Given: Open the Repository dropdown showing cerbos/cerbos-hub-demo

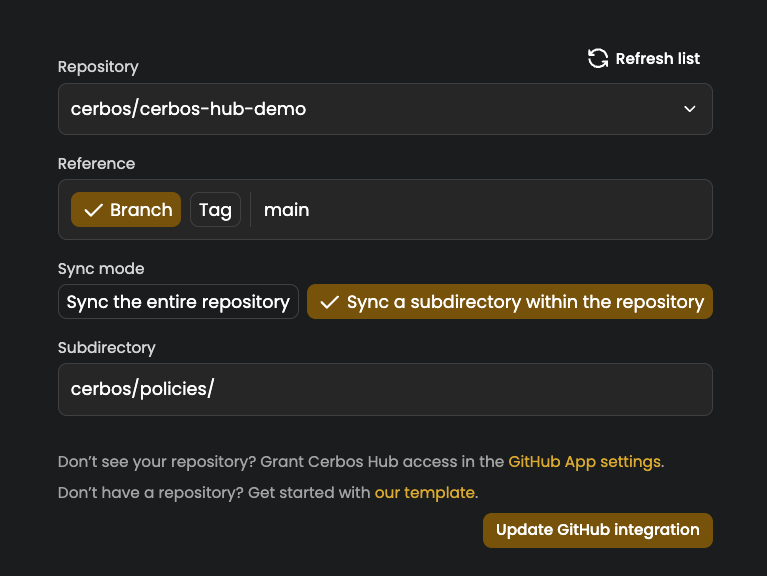Looking at the screenshot, I should pyautogui.click(x=385, y=109).
